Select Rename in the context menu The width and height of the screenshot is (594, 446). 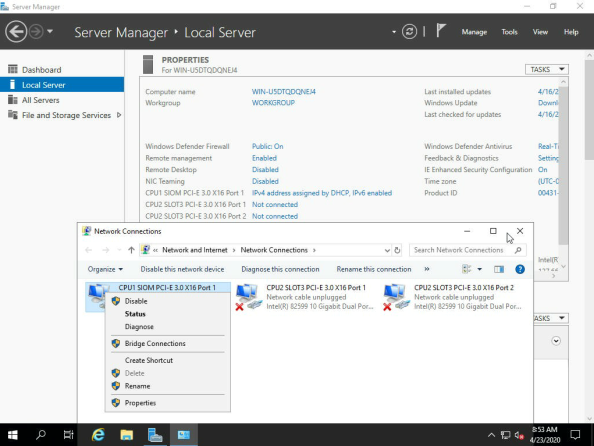[167, 386]
